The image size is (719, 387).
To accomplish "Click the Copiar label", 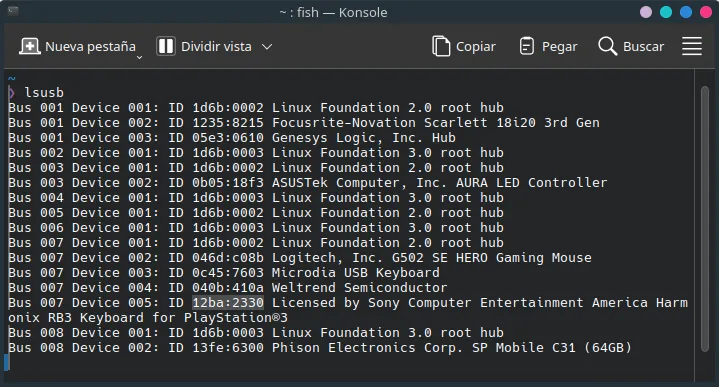I will tap(476, 47).
